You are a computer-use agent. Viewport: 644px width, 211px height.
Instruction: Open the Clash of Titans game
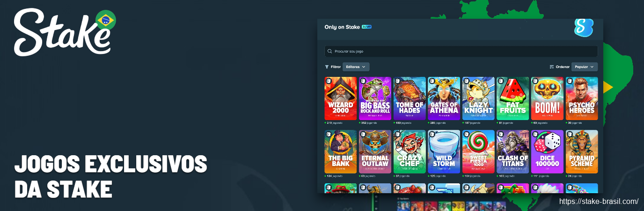pos(512,151)
